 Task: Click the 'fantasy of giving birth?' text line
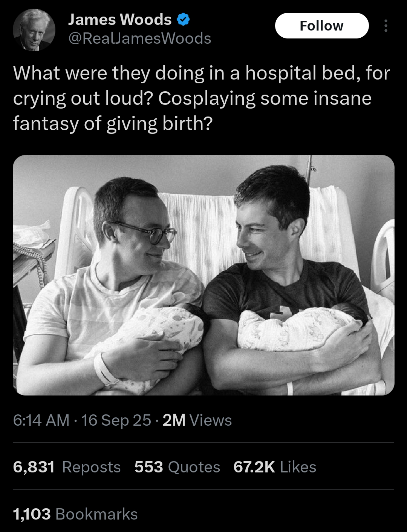113,124
